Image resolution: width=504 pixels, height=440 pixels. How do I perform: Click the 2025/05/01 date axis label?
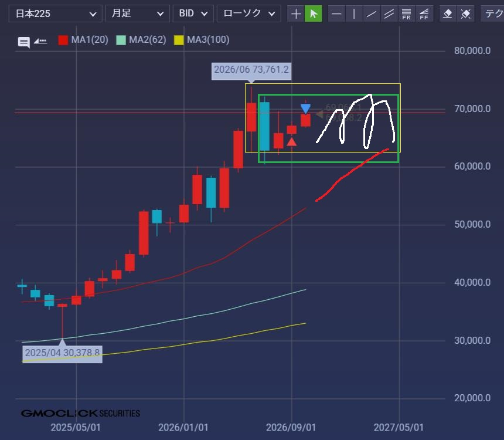(76, 428)
